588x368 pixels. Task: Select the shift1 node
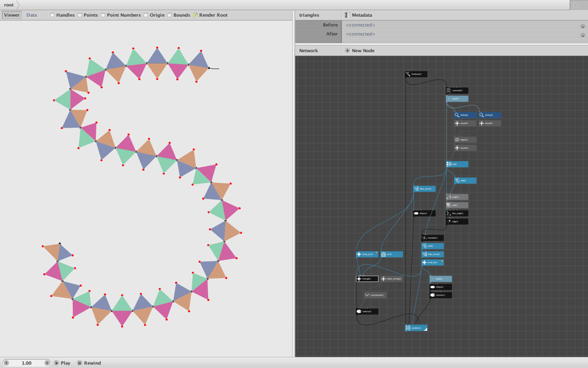tap(433, 246)
